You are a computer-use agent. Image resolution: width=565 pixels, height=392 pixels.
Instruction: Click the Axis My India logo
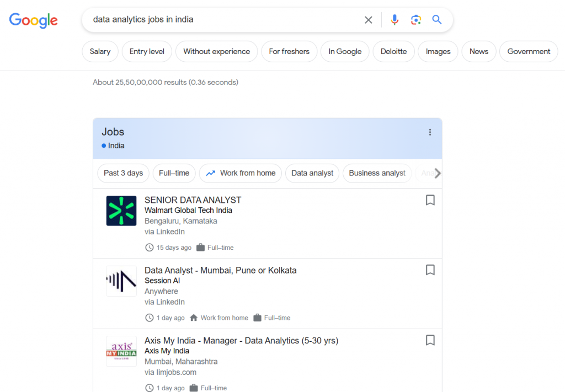(121, 351)
